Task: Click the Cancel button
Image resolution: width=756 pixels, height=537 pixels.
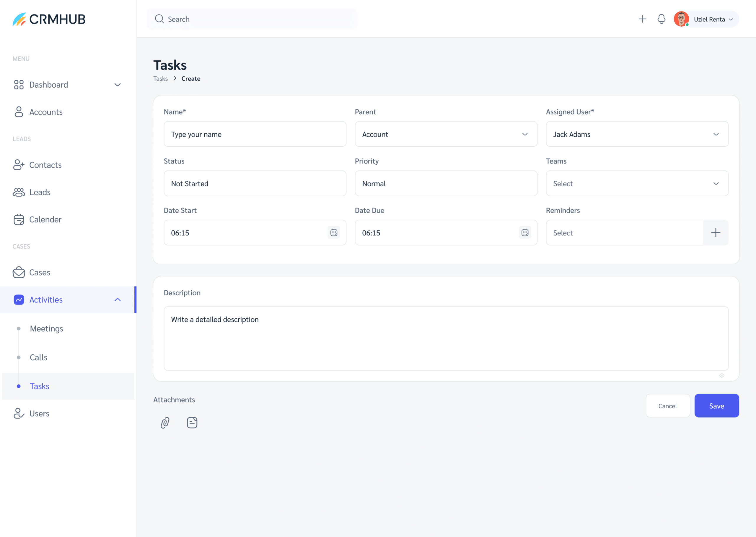Action: pyautogui.click(x=668, y=406)
